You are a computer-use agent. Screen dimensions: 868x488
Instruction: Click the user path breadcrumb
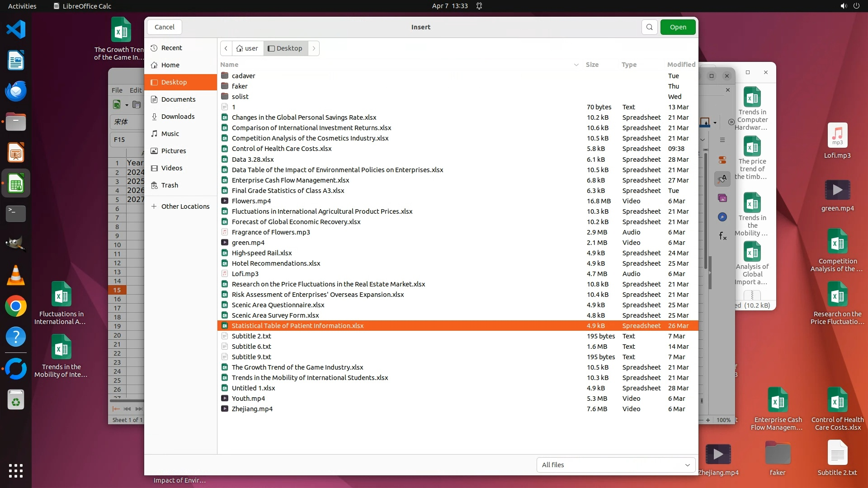pyautogui.click(x=247, y=48)
